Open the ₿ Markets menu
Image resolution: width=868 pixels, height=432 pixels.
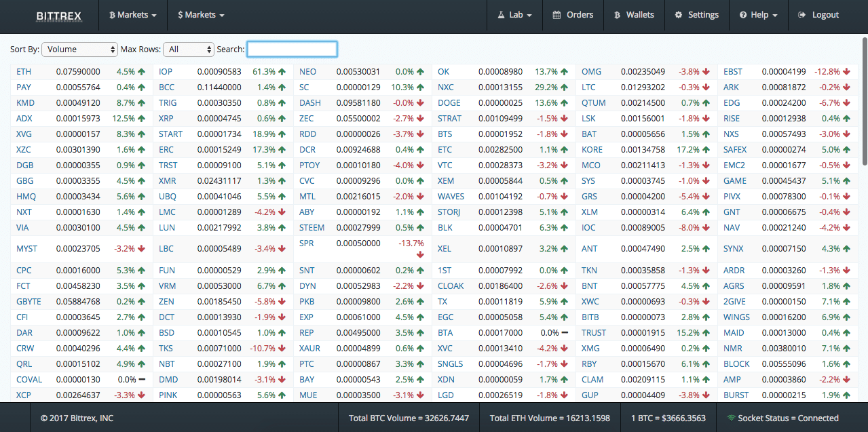coord(132,14)
